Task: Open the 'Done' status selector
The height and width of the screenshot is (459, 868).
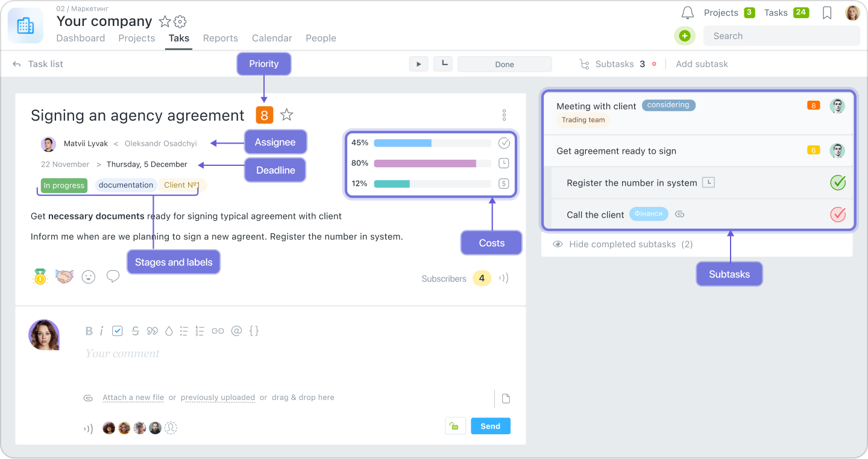Action: click(x=505, y=63)
